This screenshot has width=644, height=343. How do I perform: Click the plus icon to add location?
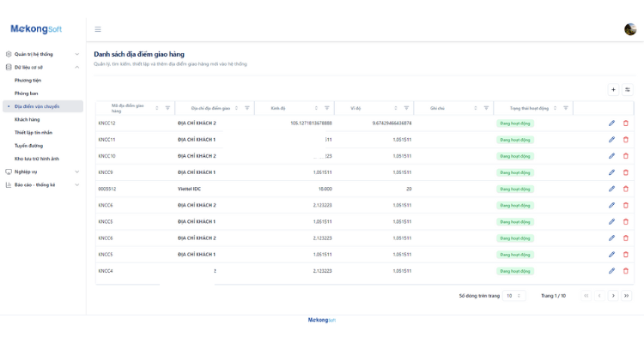613,89
